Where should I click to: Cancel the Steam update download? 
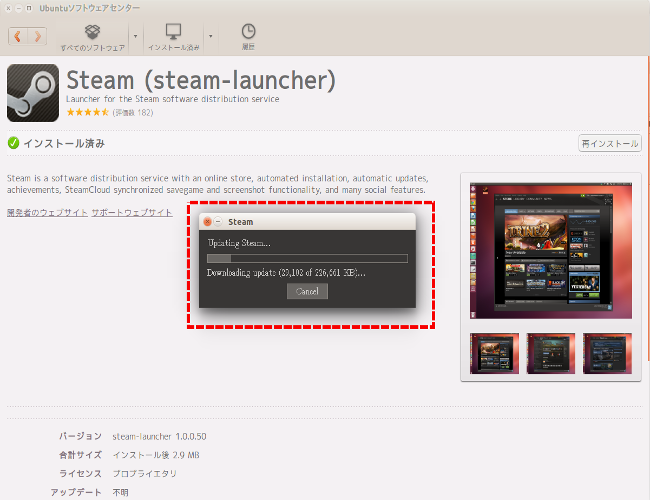pos(307,291)
